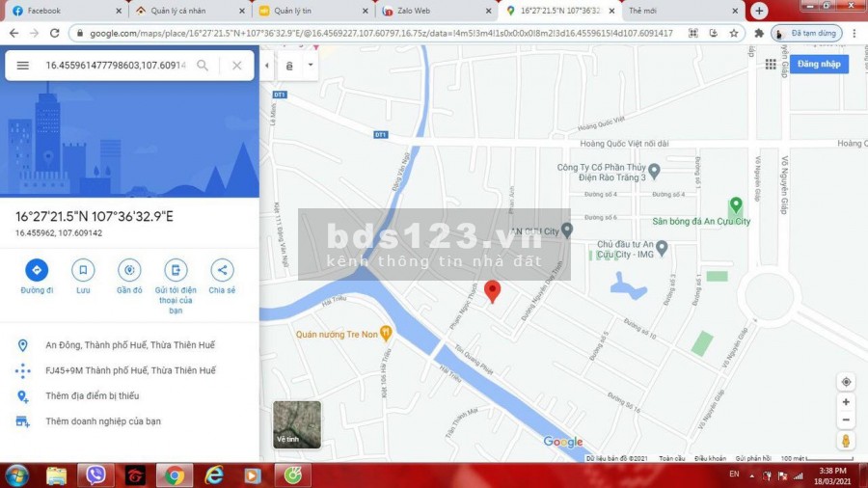
Task: Click the print icon above the map
Action: point(289,66)
